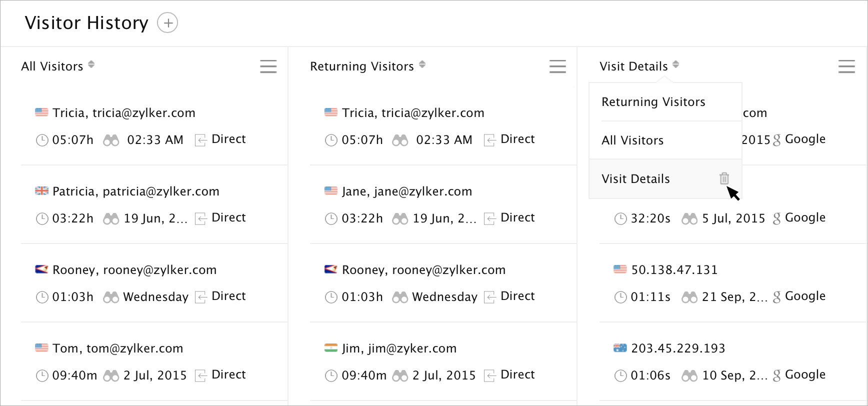
Task: Open the Visit Details column hamburger menu
Action: click(846, 66)
